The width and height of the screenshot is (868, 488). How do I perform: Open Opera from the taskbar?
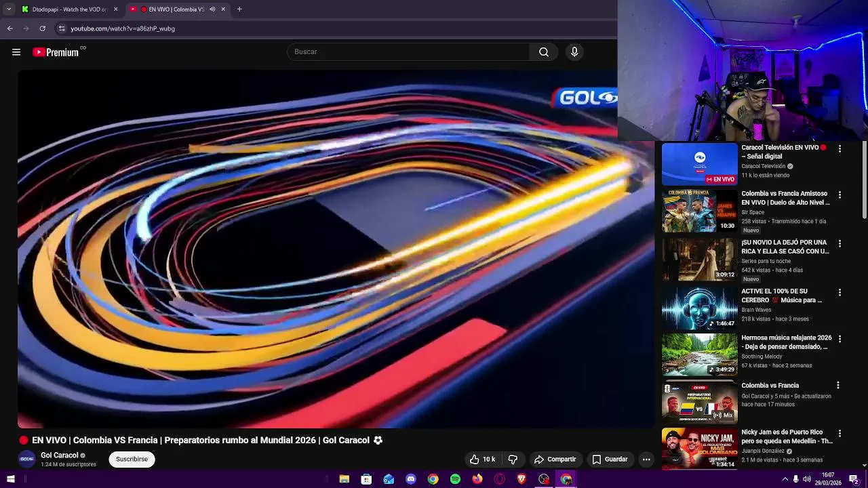click(x=500, y=479)
